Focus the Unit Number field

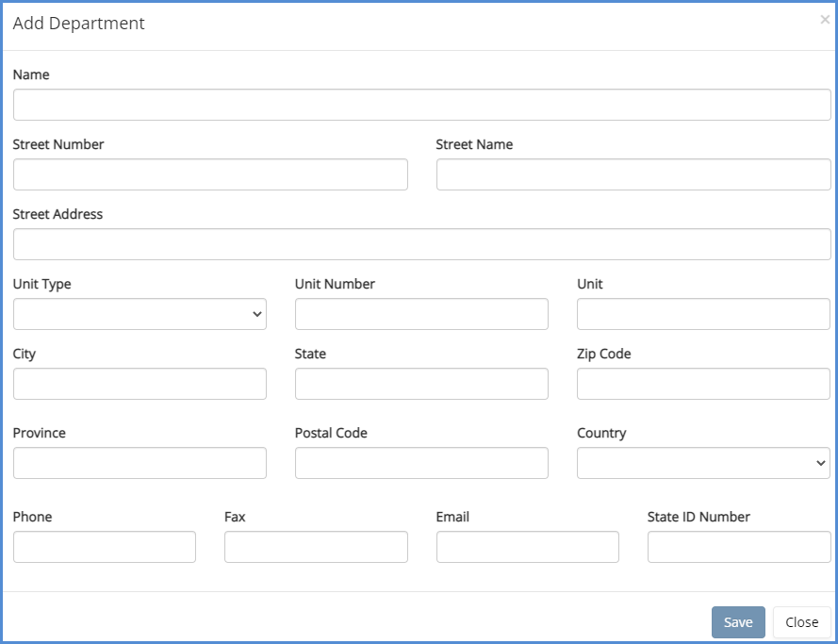point(421,314)
